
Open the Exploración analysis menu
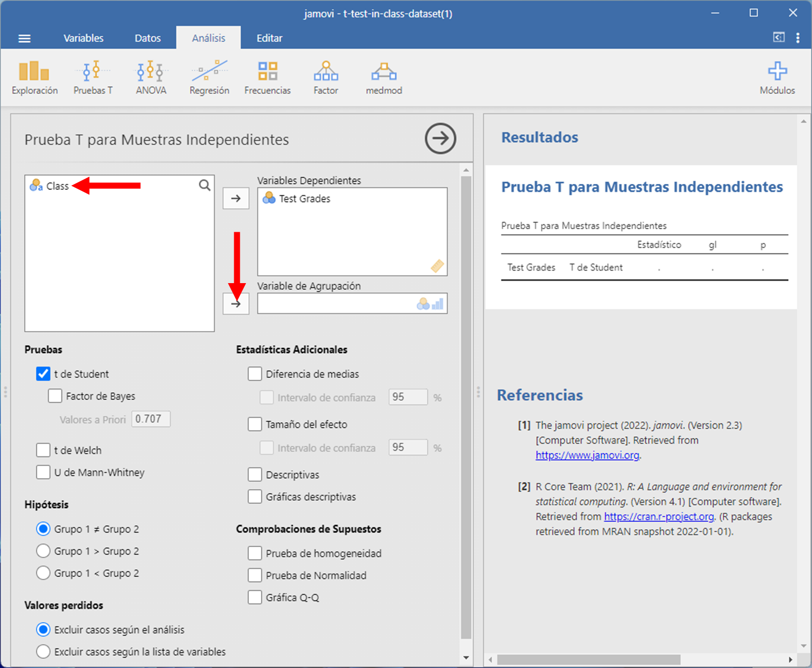tap(34, 78)
